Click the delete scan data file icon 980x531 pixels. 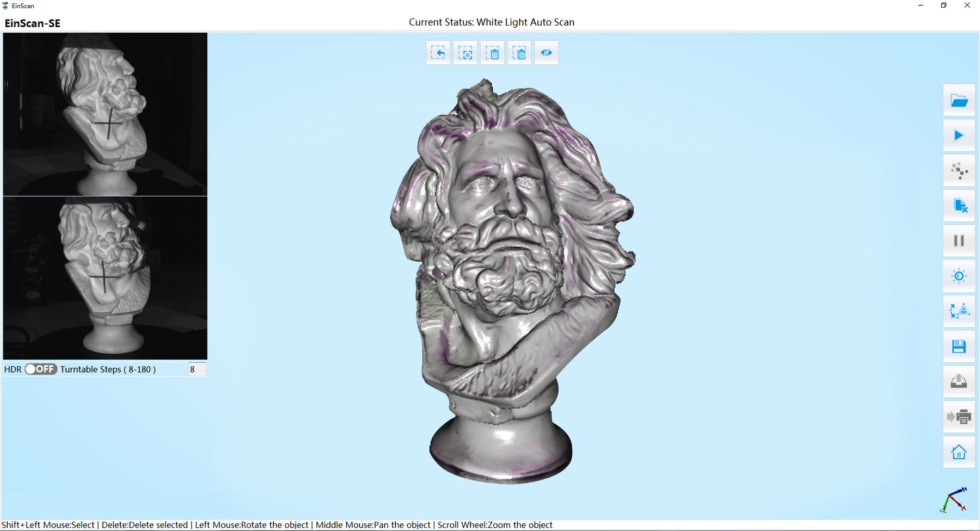coord(959,206)
